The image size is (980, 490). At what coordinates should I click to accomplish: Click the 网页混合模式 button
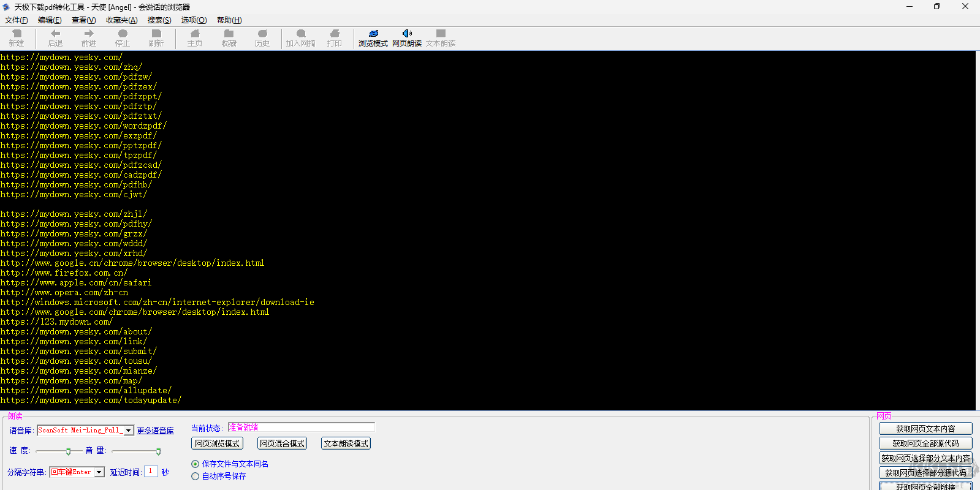tap(282, 443)
